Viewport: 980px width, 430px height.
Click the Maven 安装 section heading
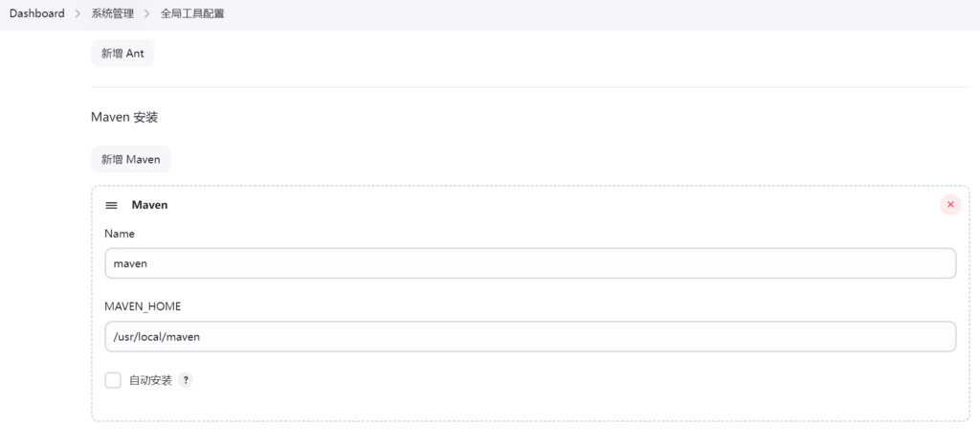click(124, 117)
